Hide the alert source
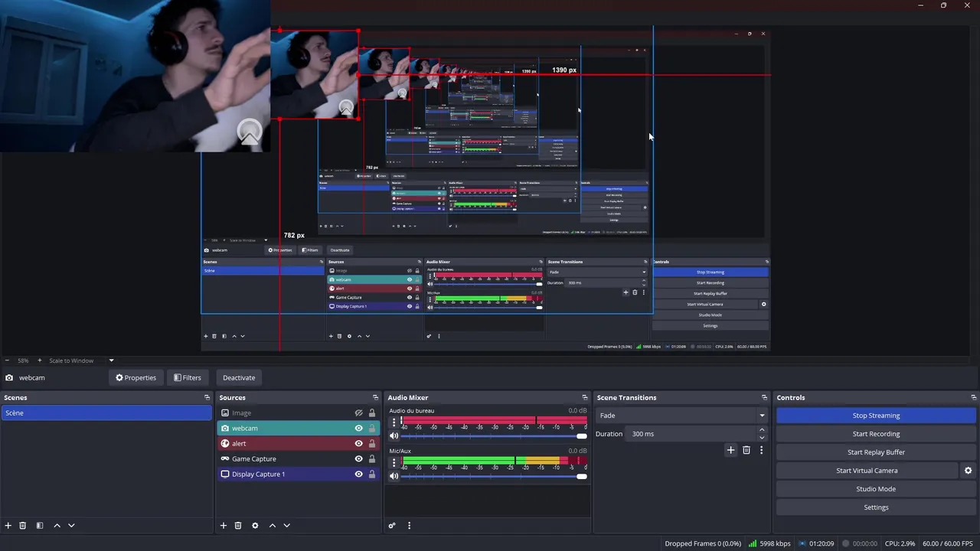Image resolution: width=980 pixels, height=551 pixels. (358, 444)
